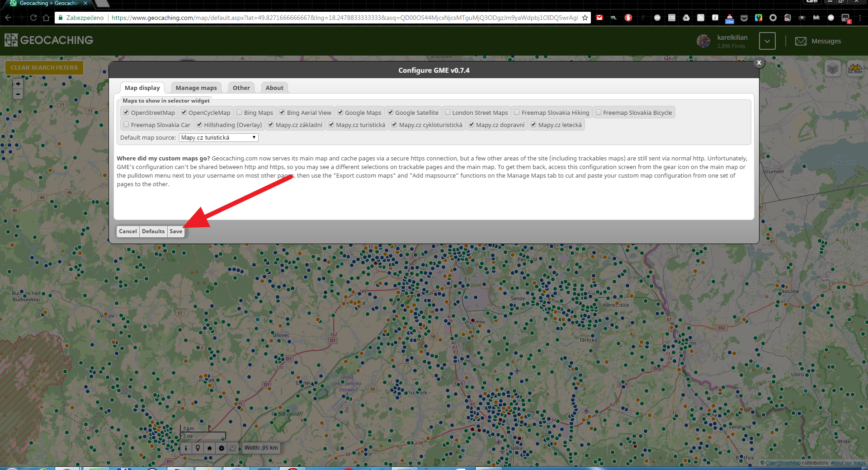Go to browser home page
This screenshot has height=470, width=868.
pos(46,18)
